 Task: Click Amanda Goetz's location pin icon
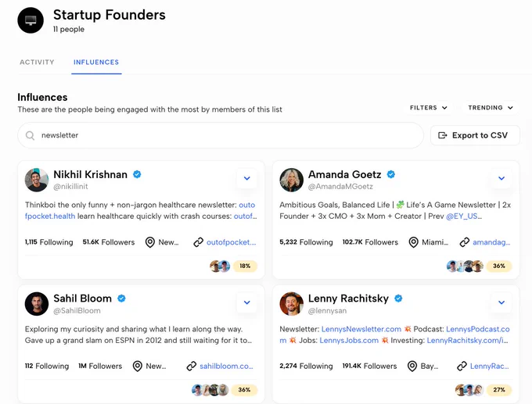[413, 242]
